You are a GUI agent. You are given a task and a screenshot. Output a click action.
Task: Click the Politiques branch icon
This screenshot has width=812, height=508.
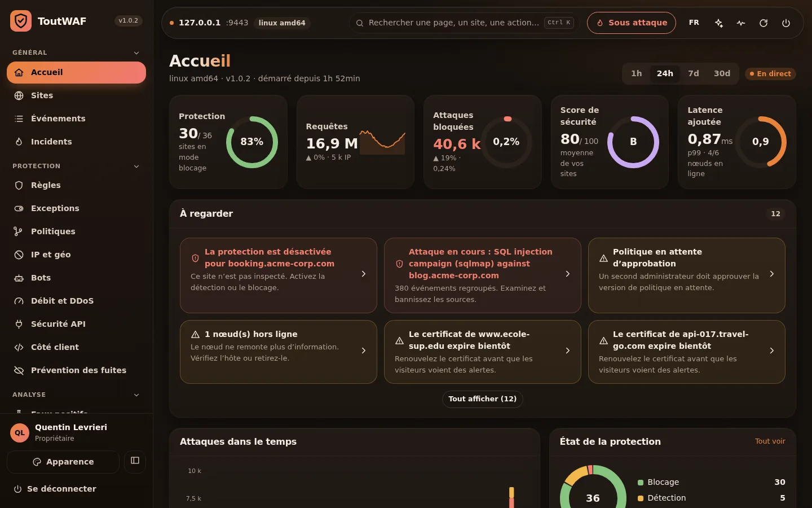click(19, 231)
